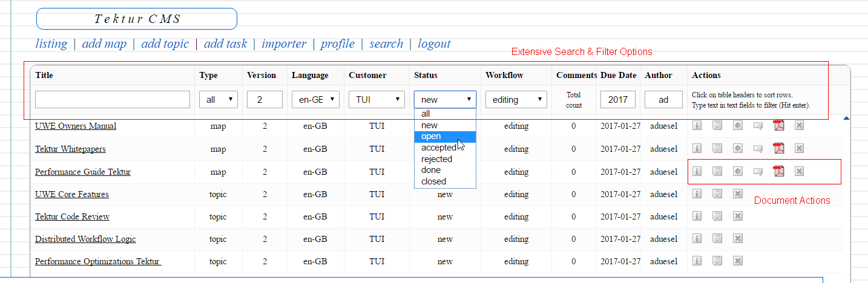Click save icon for Performance Guide Tektur
This screenshot has width=868, height=283.
[717, 172]
